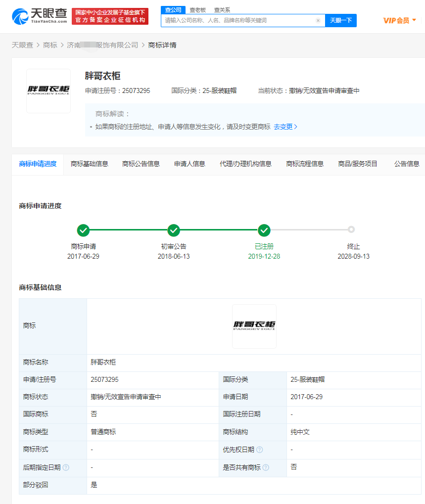Image resolution: width=425 pixels, height=504 pixels.
Task: Click the TianYanCha logo
Action: (40, 16)
